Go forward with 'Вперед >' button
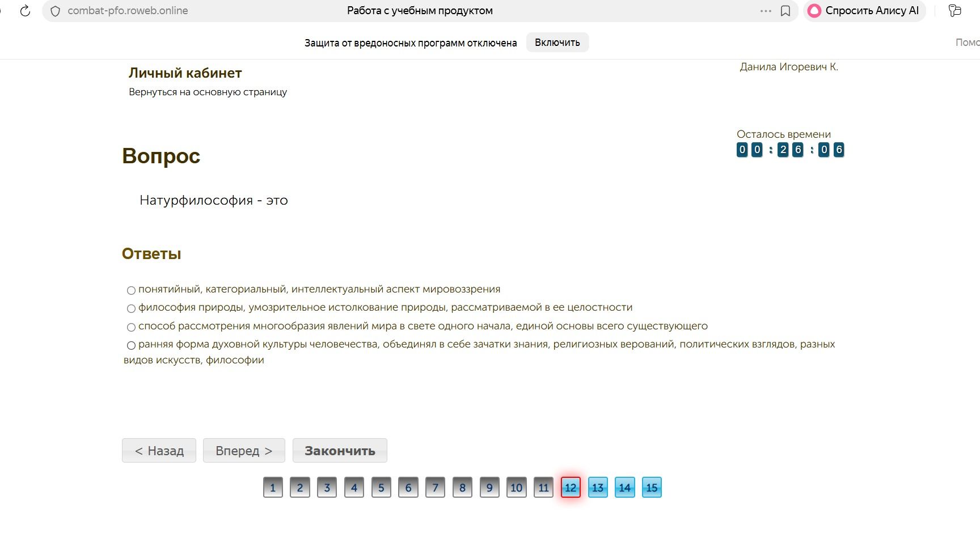The image size is (980, 551). (244, 451)
